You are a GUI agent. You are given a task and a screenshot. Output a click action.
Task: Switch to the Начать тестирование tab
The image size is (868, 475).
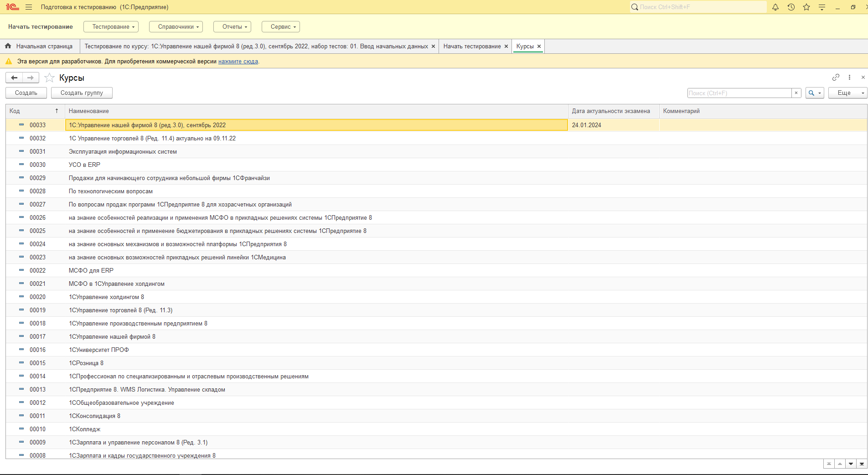pos(472,46)
